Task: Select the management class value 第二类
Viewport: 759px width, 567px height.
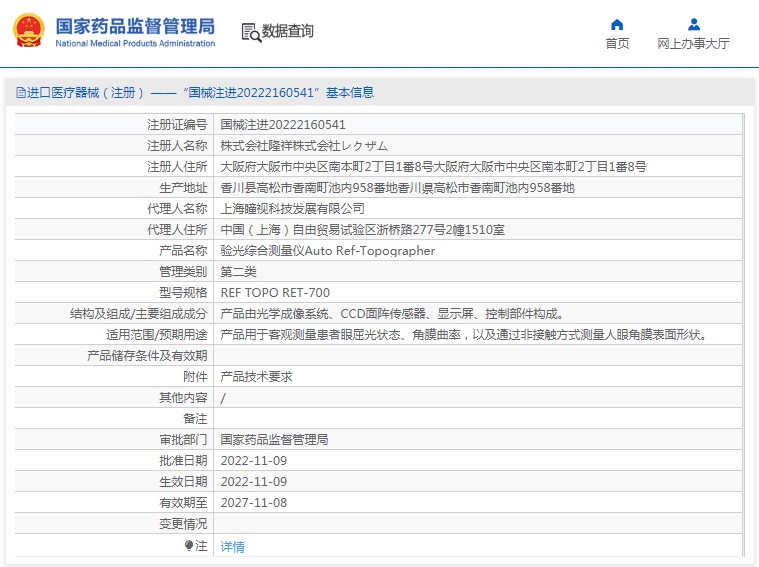Action: pyautogui.click(x=238, y=272)
